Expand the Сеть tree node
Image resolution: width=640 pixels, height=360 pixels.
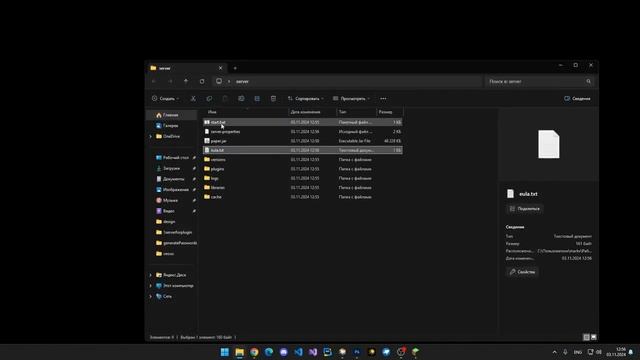(151, 296)
